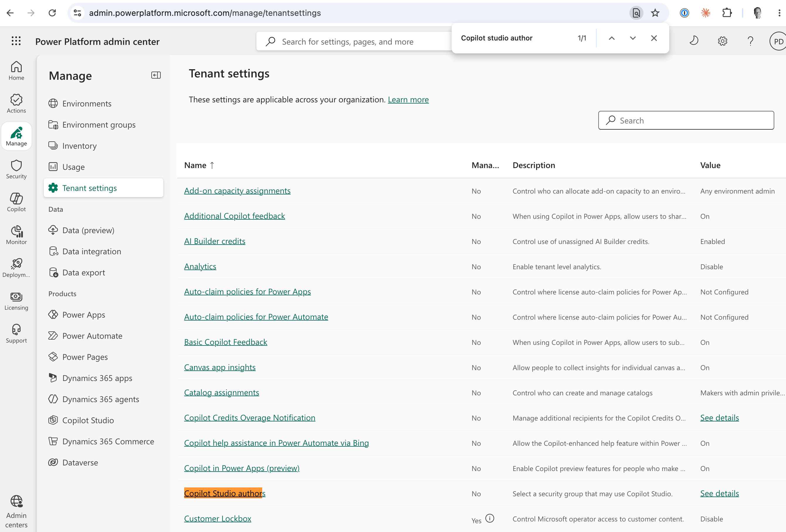Open Copilot Studio authors setting
786x532 pixels.
(x=225, y=493)
